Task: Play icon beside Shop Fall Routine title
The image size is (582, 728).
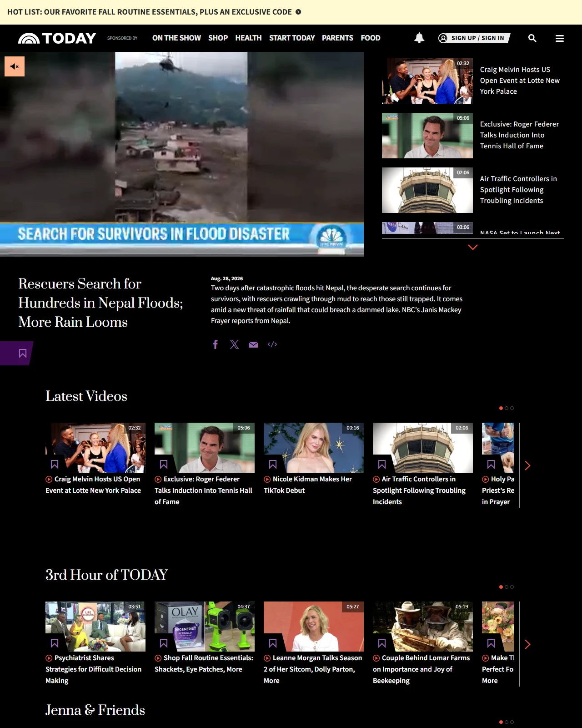Action: point(158,658)
